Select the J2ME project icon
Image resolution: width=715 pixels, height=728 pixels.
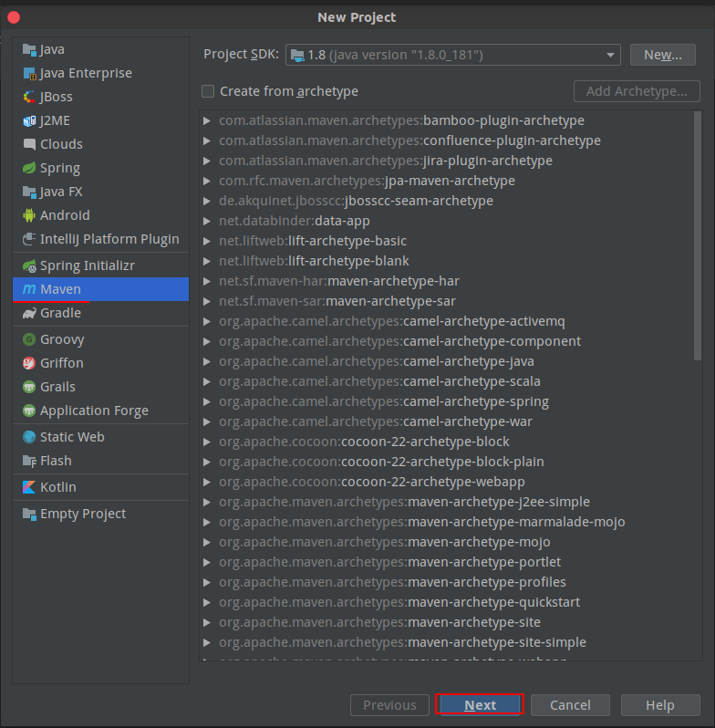(x=29, y=120)
